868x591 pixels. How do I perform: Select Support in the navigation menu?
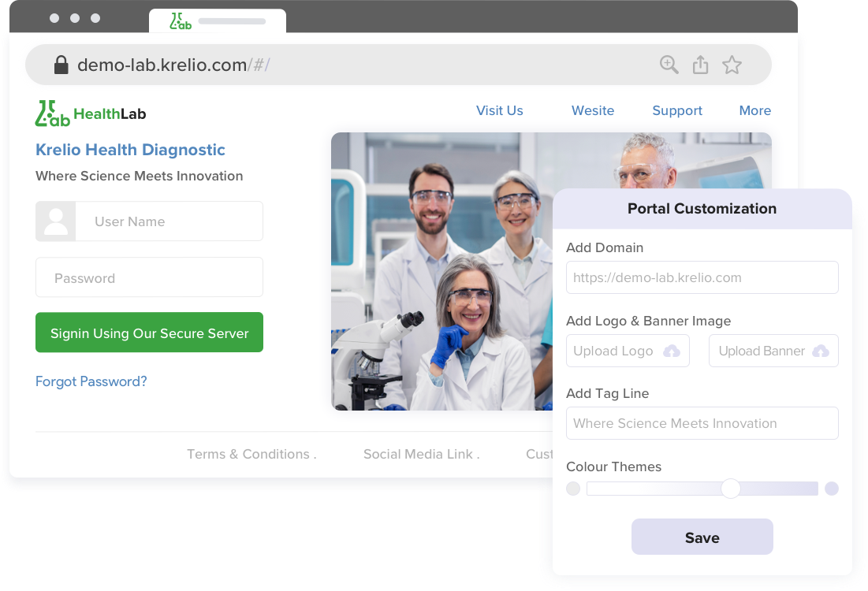tap(676, 110)
